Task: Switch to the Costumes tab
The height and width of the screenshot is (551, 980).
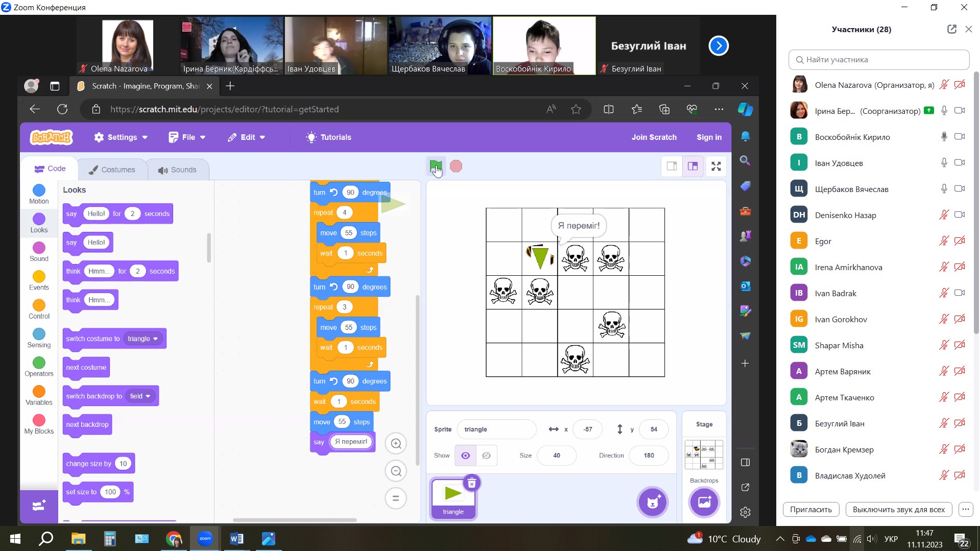Action: (112, 170)
